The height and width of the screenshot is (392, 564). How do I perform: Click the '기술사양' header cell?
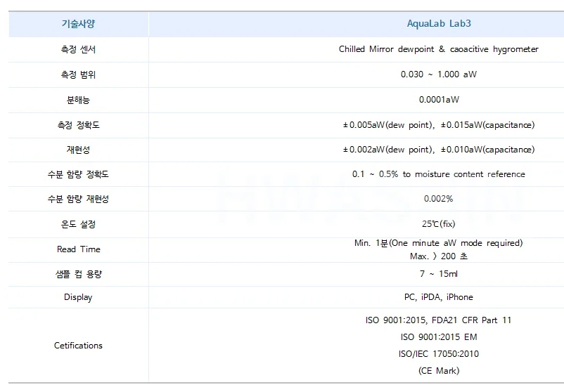coord(79,24)
